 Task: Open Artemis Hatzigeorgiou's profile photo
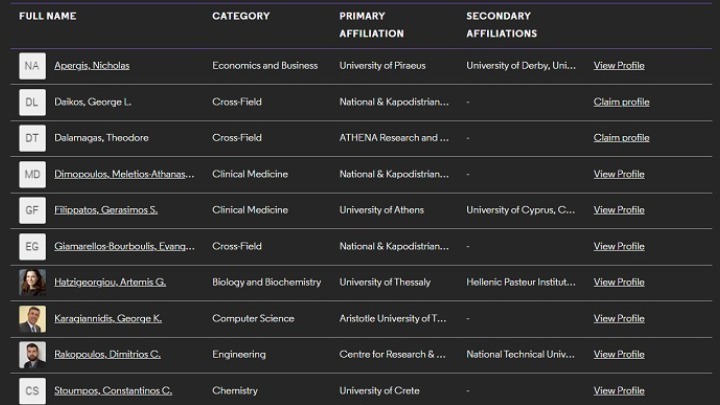32,282
